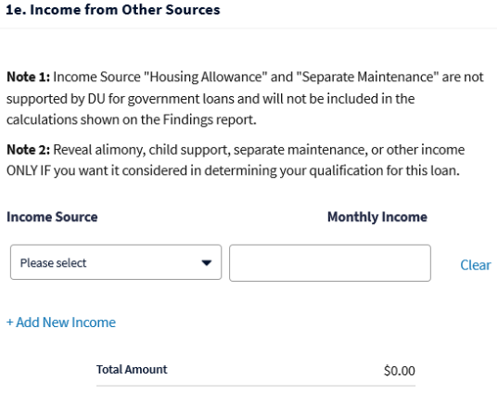
Task: Click the 'Total Amount' label
Action: tap(132, 369)
